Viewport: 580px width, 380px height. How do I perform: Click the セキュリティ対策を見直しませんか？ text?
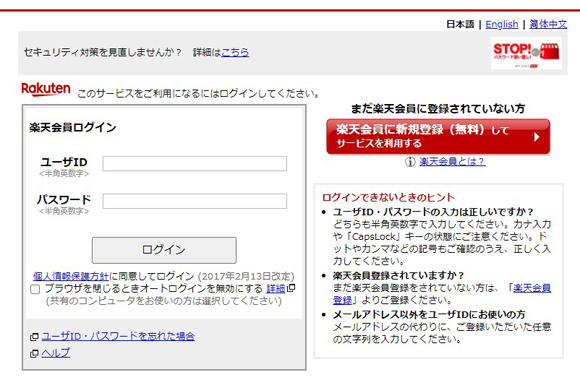point(103,52)
